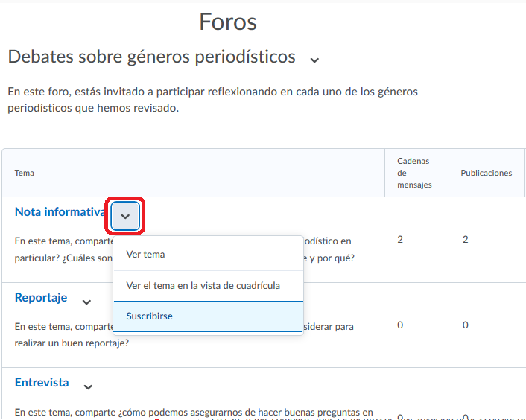Viewport: 526px width, 420px height.
Task: Expand the Reportaje topic actions chevron
Action: [86, 302]
